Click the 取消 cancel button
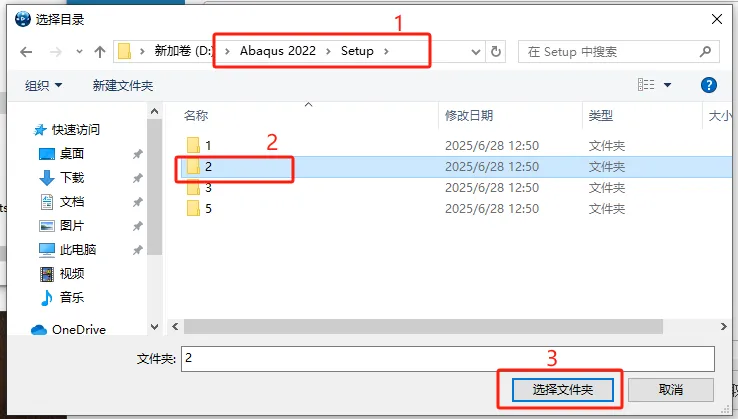 pos(671,390)
